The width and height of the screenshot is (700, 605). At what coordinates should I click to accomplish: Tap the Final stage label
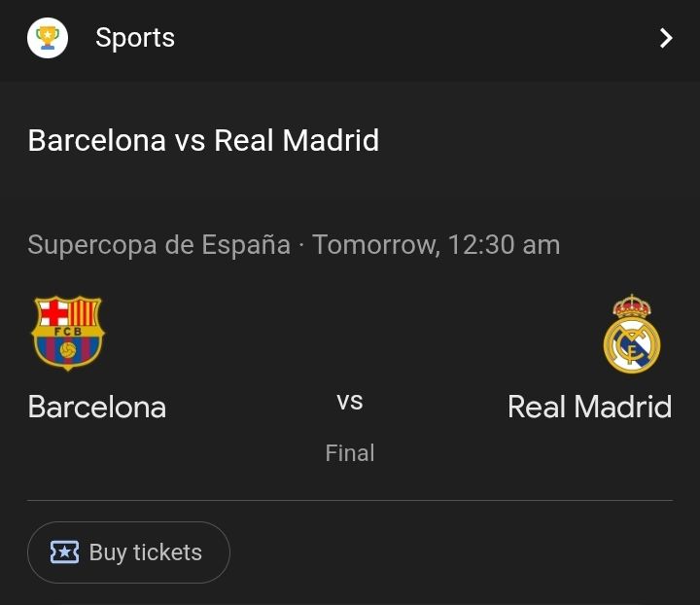(350, 452)
